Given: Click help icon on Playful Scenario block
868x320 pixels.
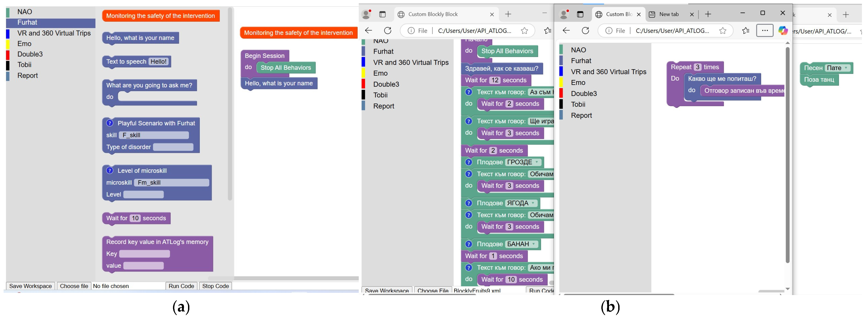Looking at the screenshot, I should click(x=110, y=123).
